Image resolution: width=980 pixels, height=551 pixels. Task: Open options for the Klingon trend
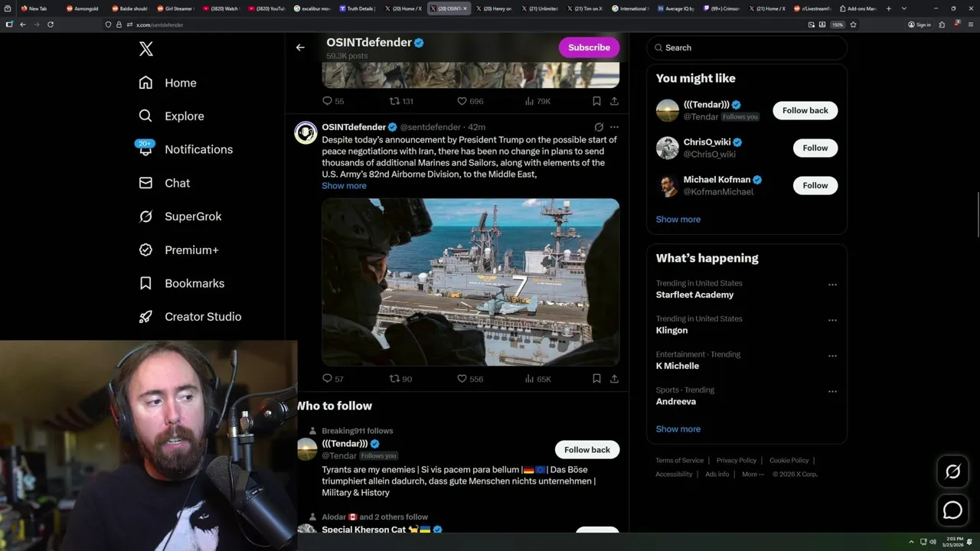[x=832, y=320]
